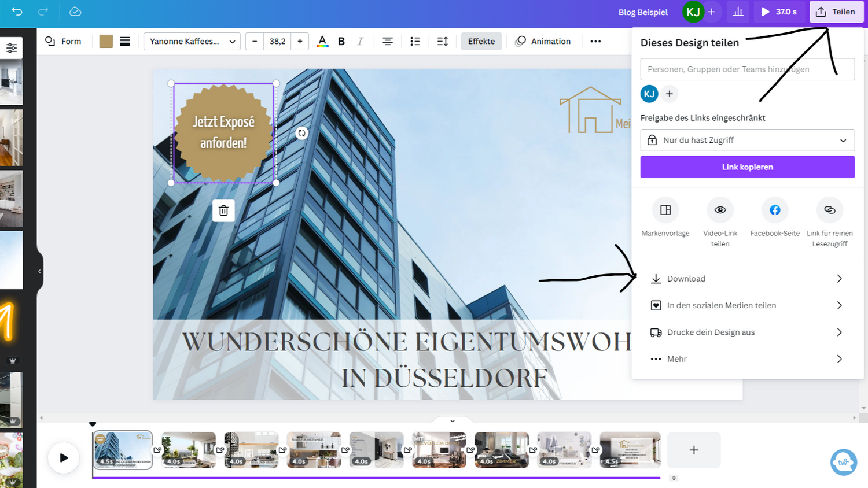This screenshot has height=488, width=868.
Task: Choose the Markenvorlage icon
Action: point(665,210)
